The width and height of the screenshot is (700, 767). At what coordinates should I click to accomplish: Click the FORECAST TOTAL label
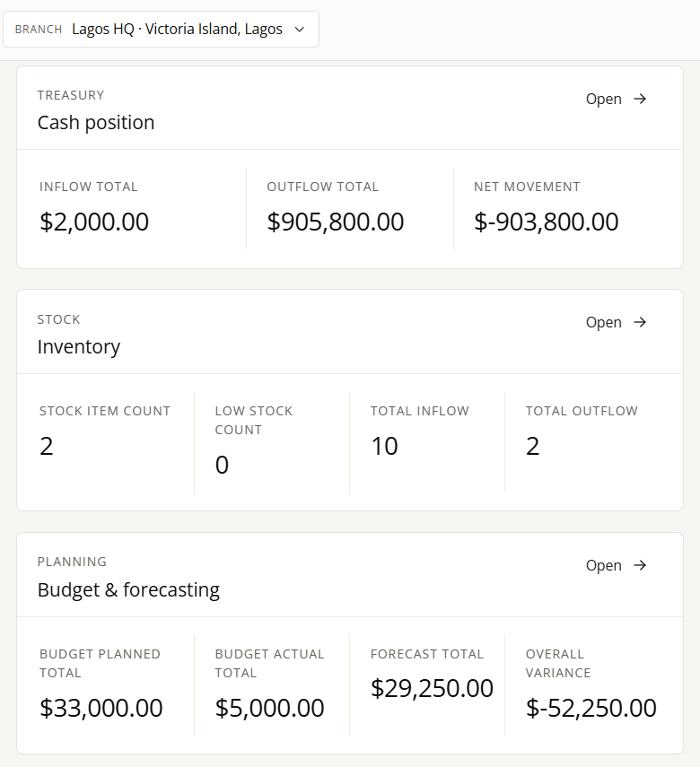click(427, 654)
